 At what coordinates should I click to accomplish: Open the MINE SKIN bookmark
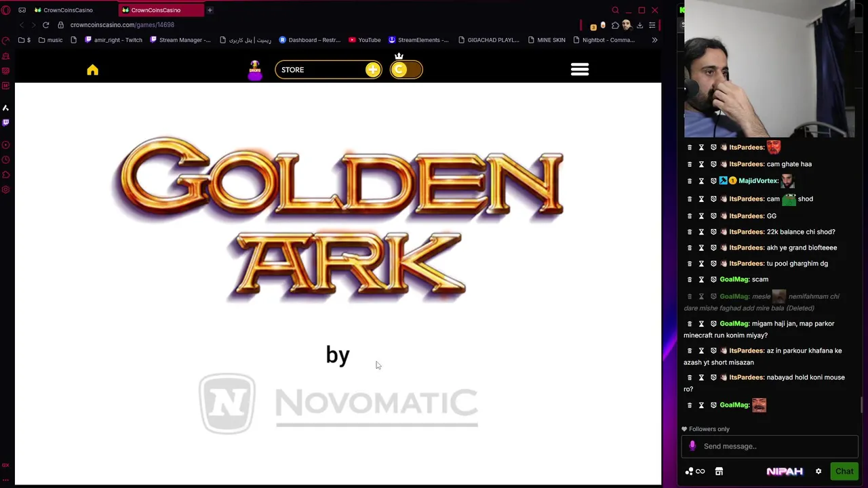pos(547,40)
